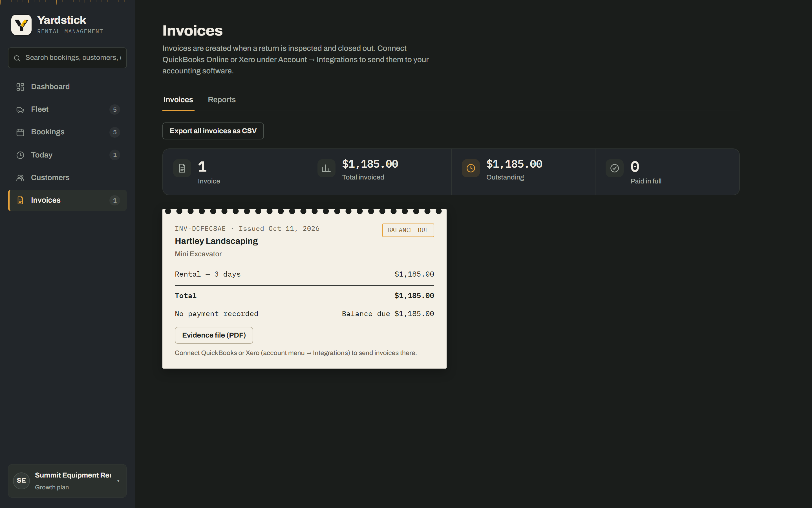Click the Mini Excavator equipment label

coord(198,254)
